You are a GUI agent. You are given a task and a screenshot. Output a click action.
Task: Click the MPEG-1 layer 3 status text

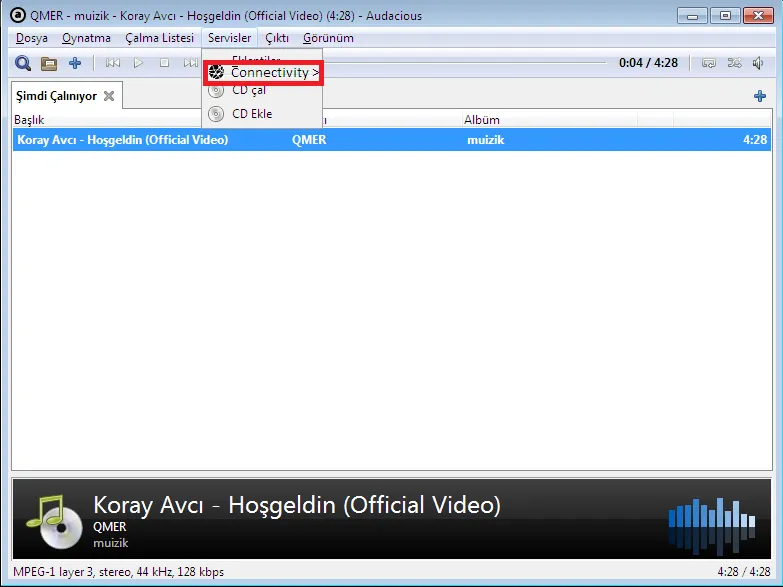tap(118, 572)
